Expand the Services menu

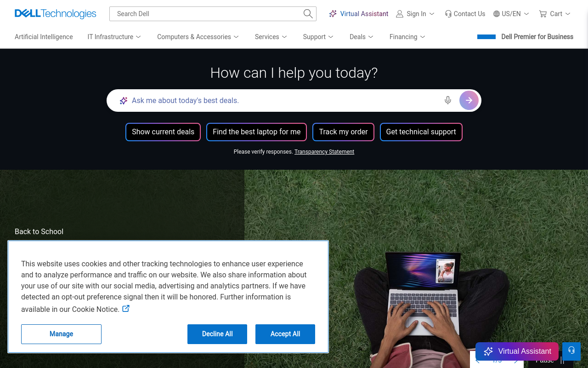pos(271,37)
